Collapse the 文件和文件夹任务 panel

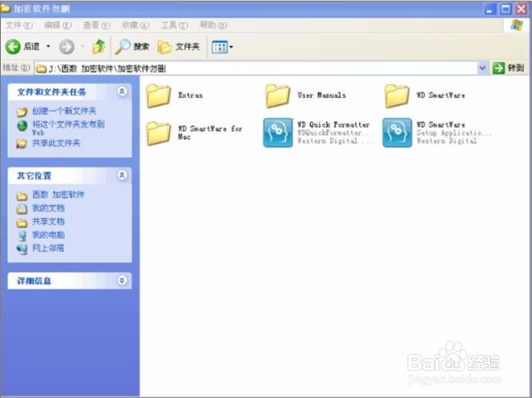122,91
